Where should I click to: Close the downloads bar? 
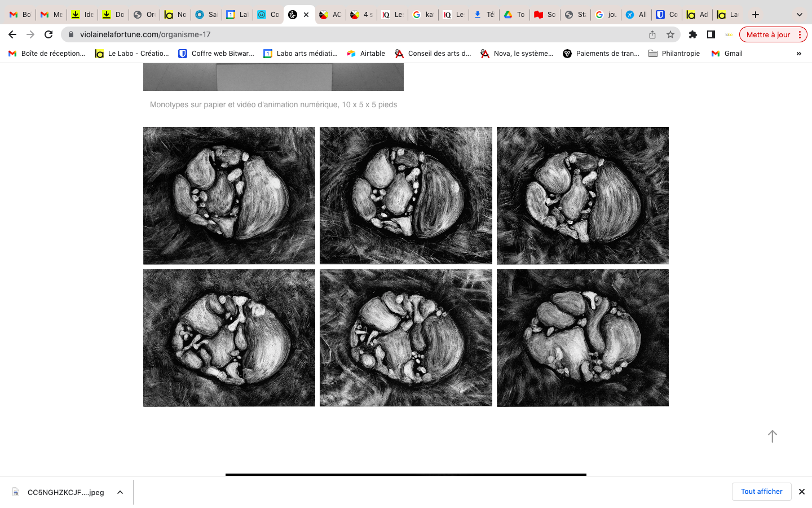(801, 492)
